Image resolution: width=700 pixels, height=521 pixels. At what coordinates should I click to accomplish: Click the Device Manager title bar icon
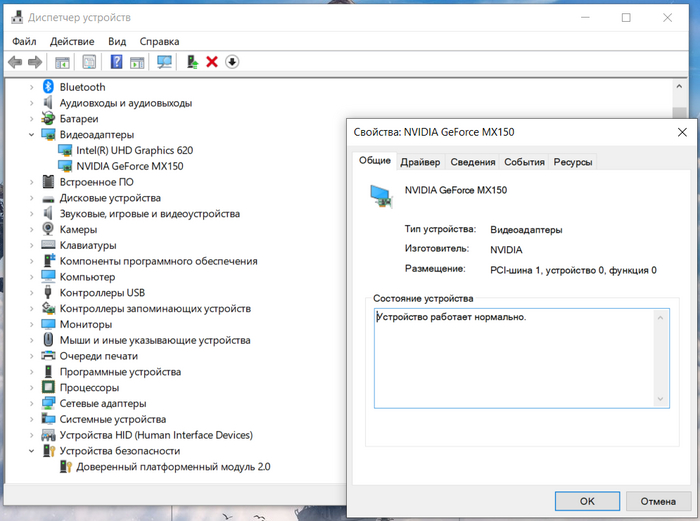17,17
